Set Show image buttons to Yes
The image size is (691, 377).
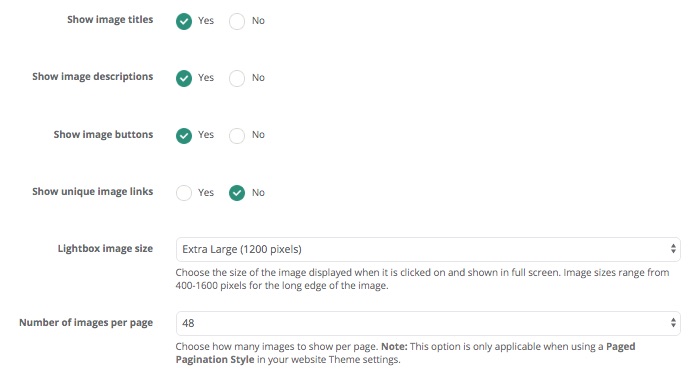(x=184, y=135)
